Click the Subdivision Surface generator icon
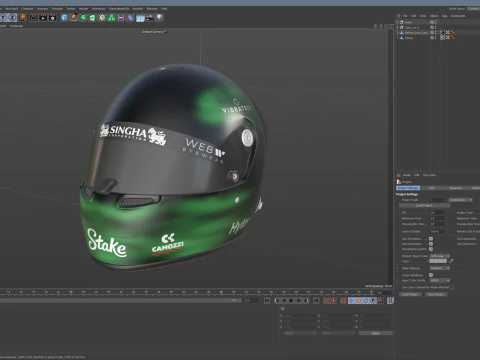The height and width of the screenshot is (360, 480). [x=83, y=17]
